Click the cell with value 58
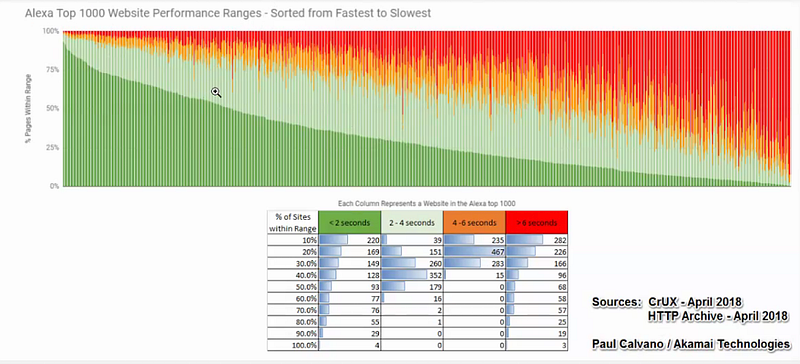This screenshot has width=800, height=364. click(537, 299)
